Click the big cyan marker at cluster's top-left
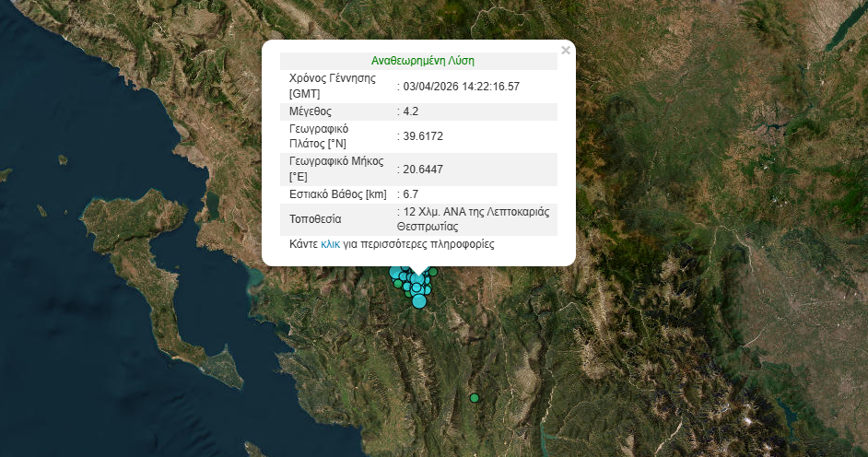 click(396, 272)
